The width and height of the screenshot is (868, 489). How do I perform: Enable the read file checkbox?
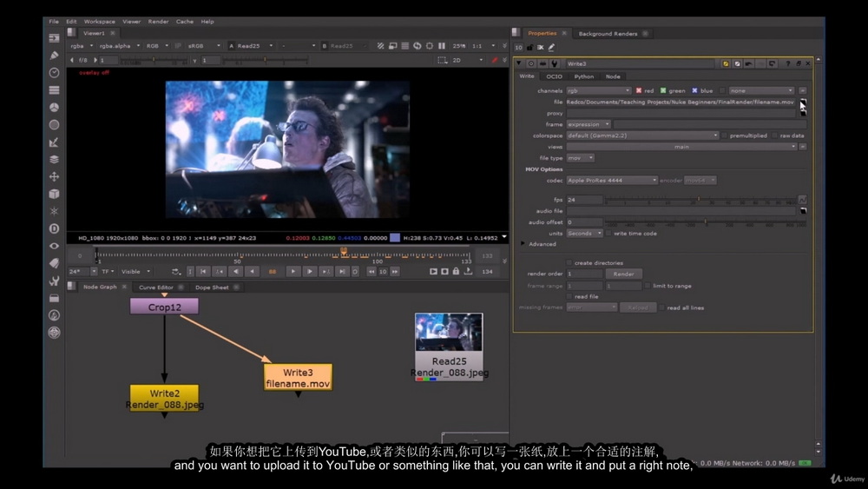(569, 296)
